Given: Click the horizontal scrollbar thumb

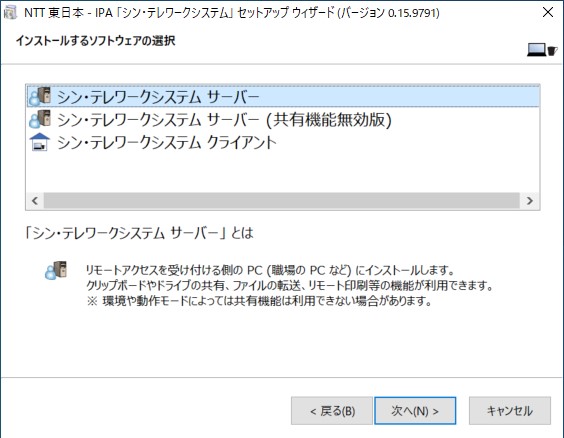Looking at the screenshot, I should [x=282, y=201].
